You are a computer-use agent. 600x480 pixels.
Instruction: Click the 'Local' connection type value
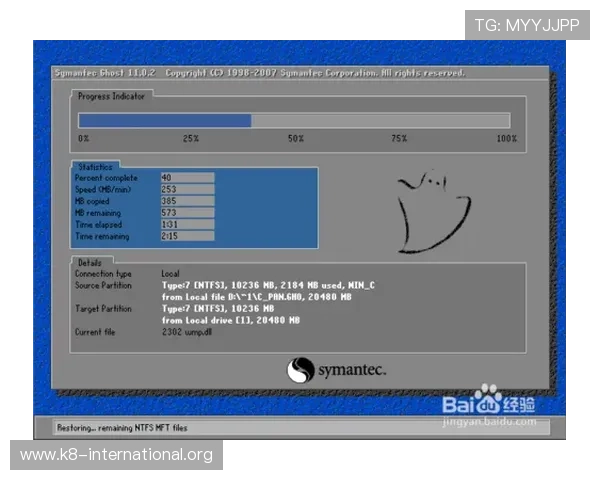click(x=170, y=274)
